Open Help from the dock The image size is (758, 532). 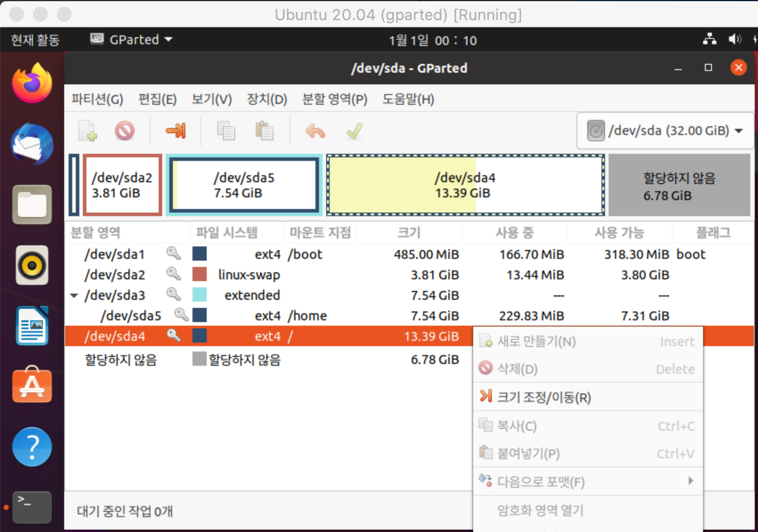click(x=32, y=448)
